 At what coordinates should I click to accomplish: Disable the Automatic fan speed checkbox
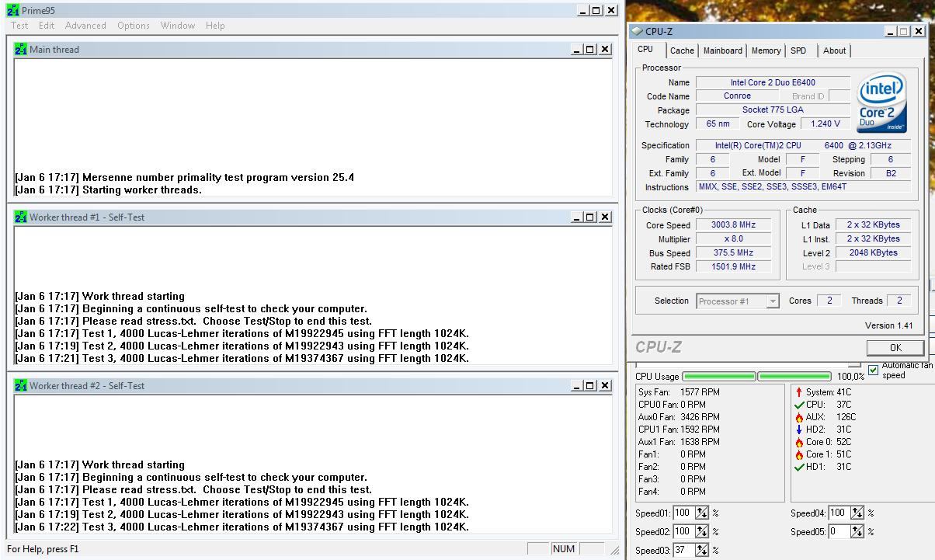point(874,370)
